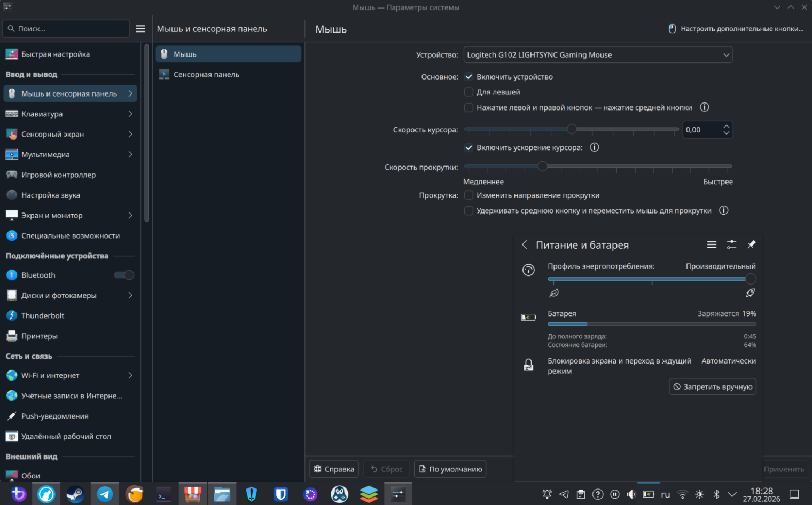812x505 pixels.
Task: Turn off the Bluetooth switch in sidebar
Action: [x=124, y=275]
